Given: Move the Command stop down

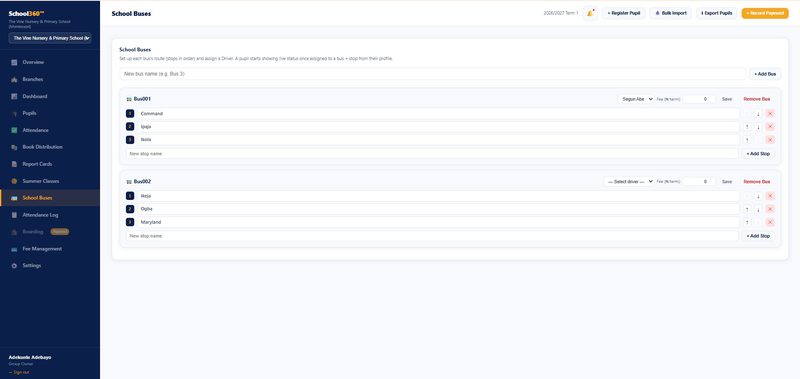Looking at the screenshot, I should click(x=758, y=114).
